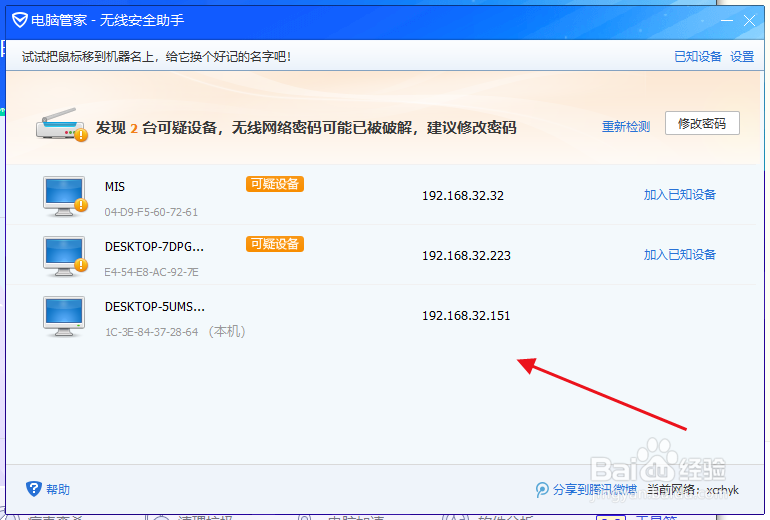Click MAC address 1C-3E-84-37-28-64
Screen dimensions: 770x520
pos(151,332)
